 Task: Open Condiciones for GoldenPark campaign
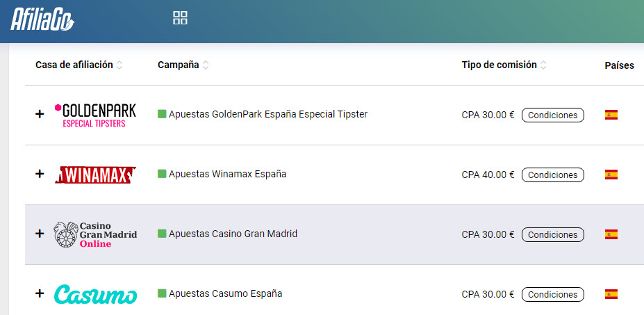[553, 115]
